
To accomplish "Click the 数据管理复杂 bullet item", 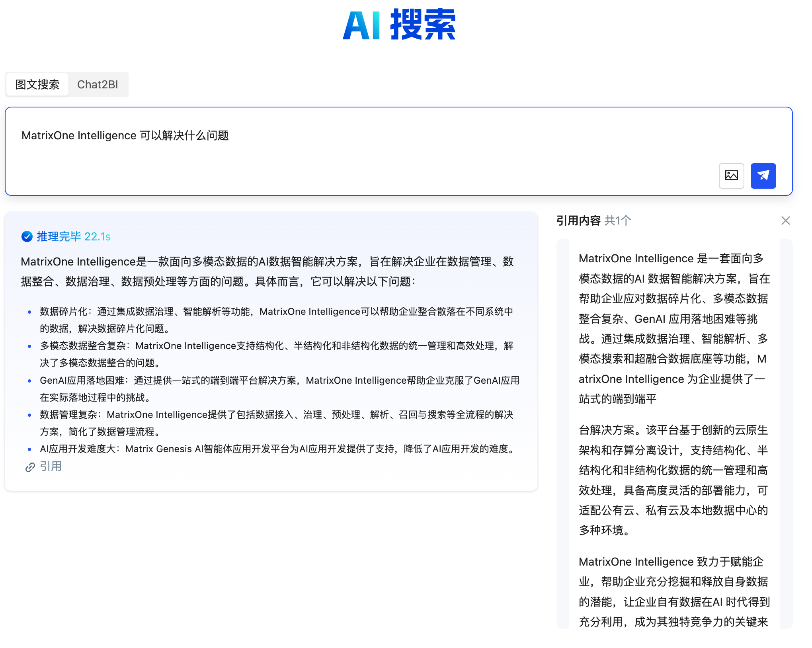I will (276, 423).
